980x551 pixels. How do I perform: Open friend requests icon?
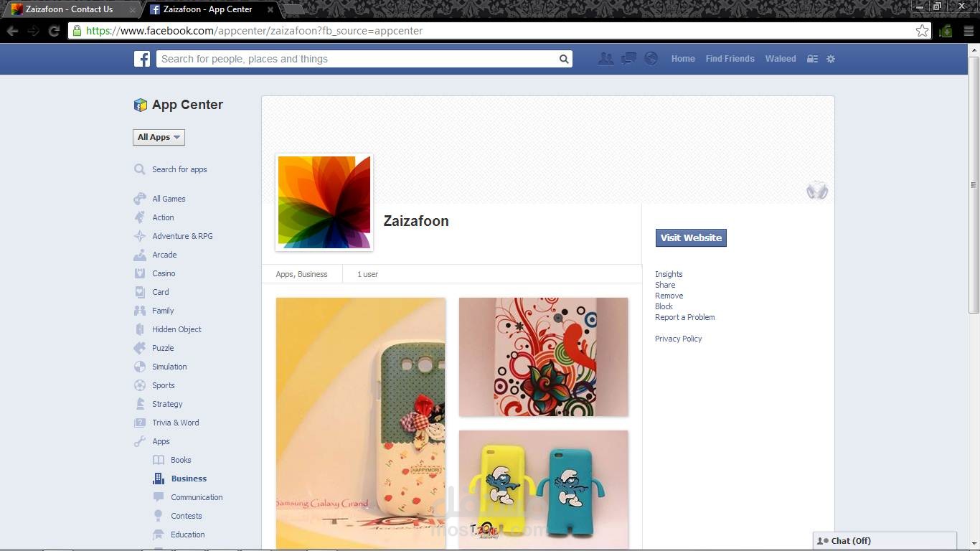click(x=606, y=59)
